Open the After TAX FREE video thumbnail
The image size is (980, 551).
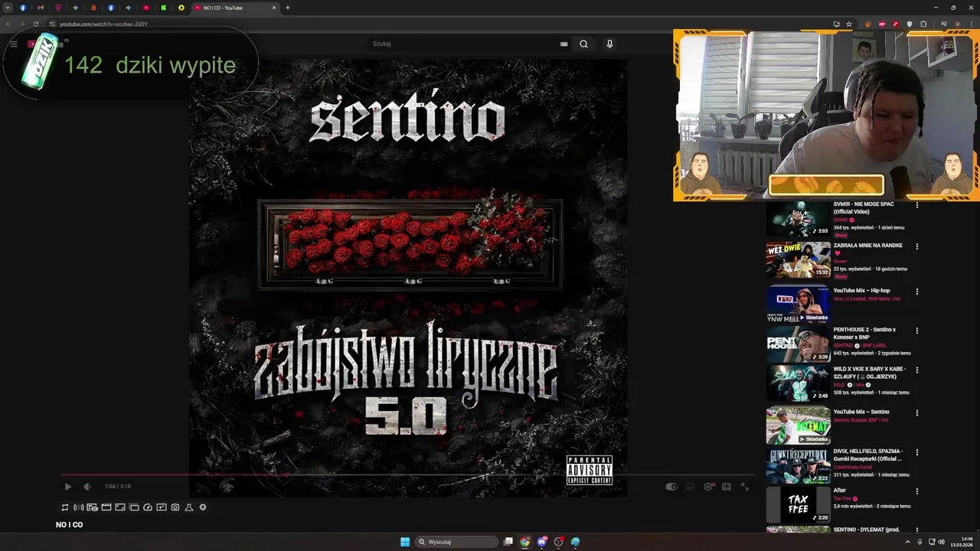798,505
